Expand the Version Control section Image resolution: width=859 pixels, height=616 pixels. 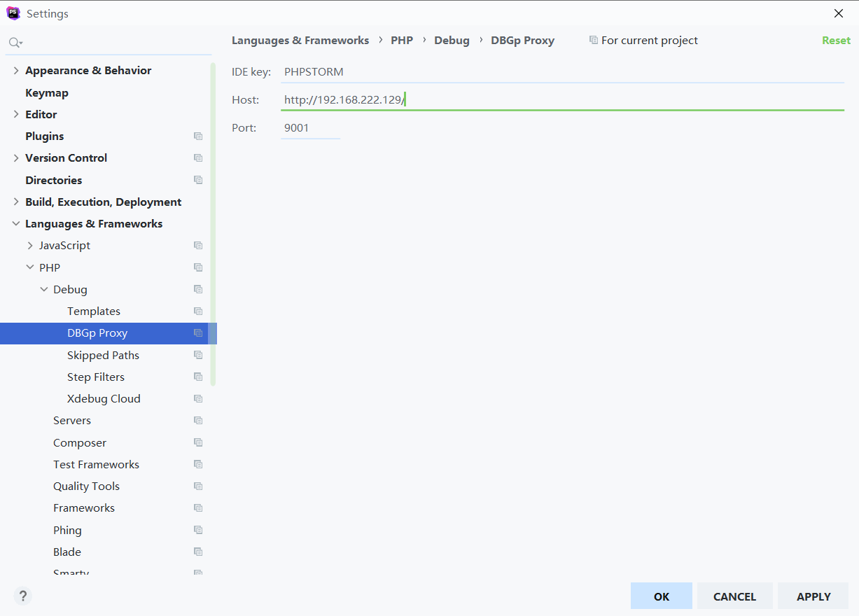tap(16, 158)
